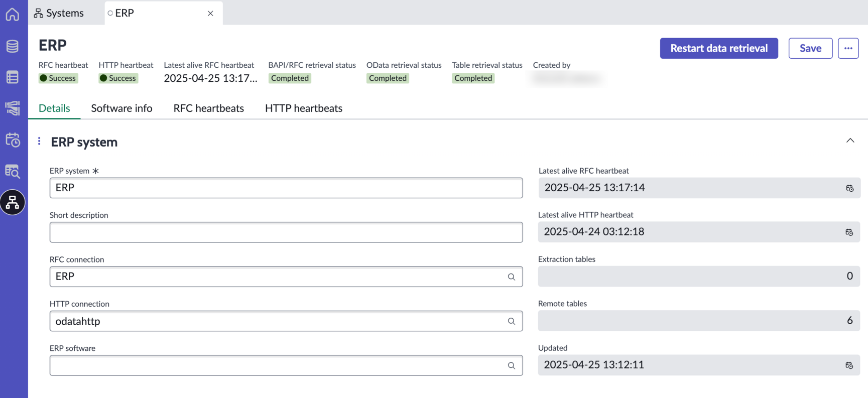Screen dimensions: 868x398
Task: Open the HTTP heartbeats tab
Action: point(304,108)
